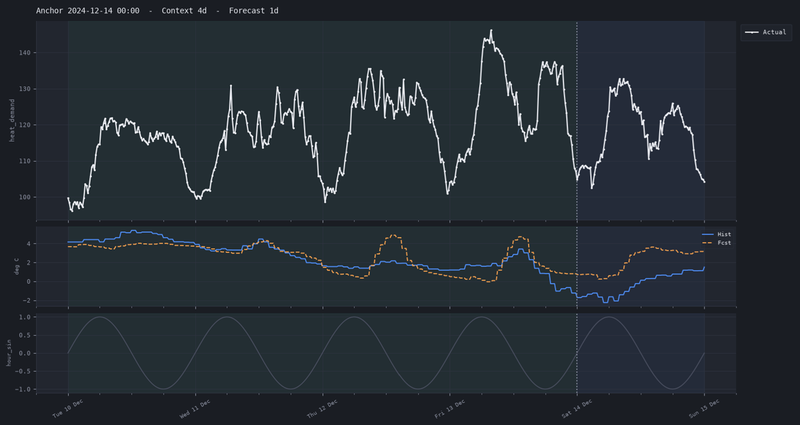Click the 'Sat 14 Dec' date label
Screen dimensions: 800x425
pos(577,409)
